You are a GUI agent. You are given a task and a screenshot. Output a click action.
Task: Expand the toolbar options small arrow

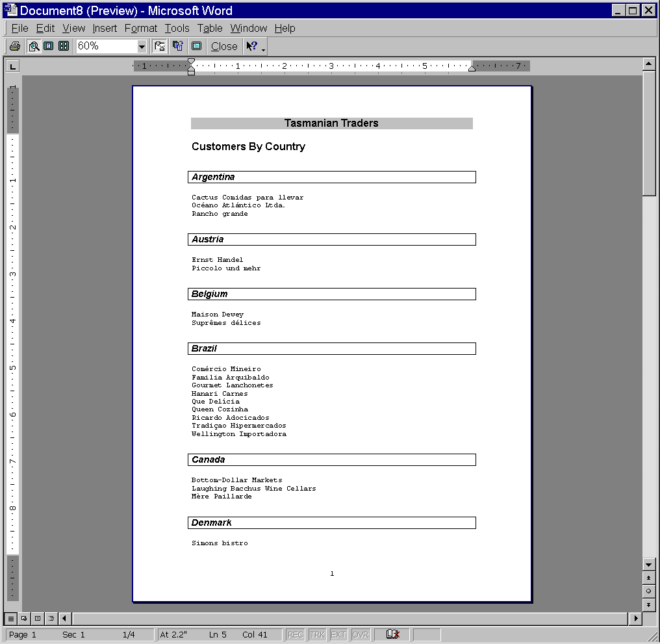[x=264, y=49]
